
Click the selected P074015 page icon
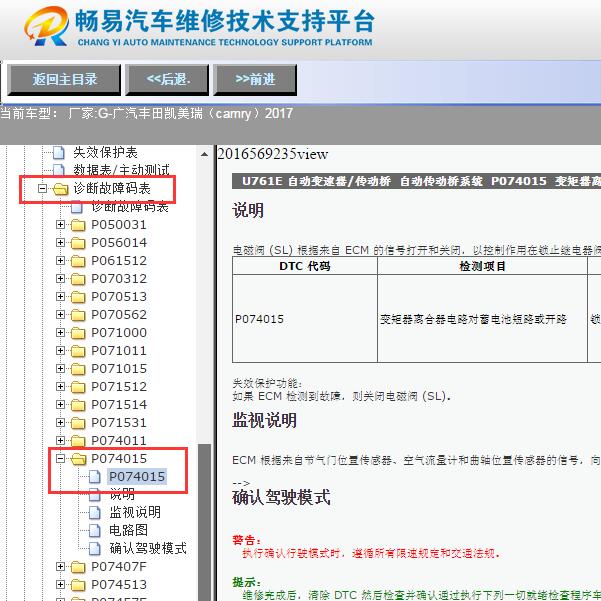(x=95, y=477)
